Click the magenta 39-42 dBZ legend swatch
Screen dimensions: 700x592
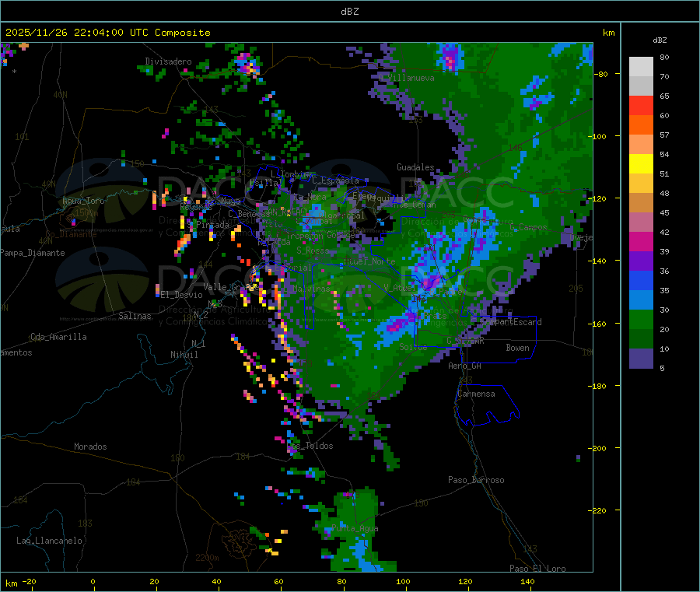[x=641, y=241]
